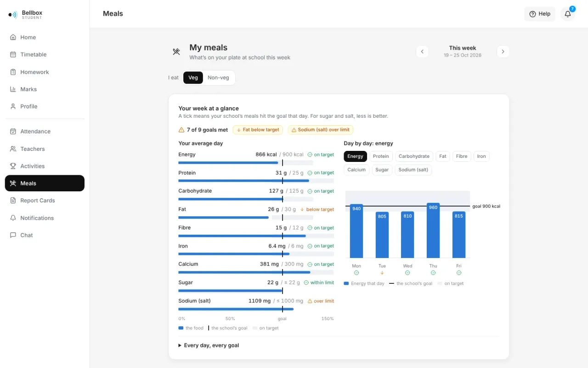Click the Thursday 960 energy bar
588x368 pixels.
pos(433,230)
